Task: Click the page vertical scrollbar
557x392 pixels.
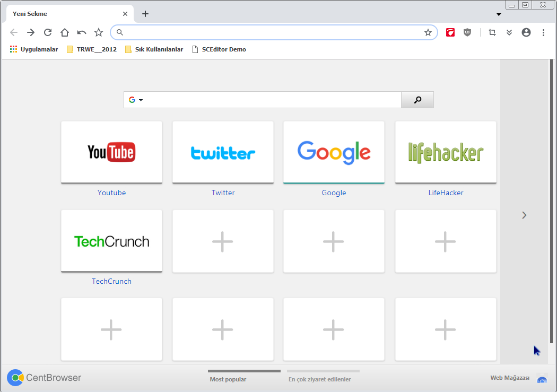Action: point(551,201)
